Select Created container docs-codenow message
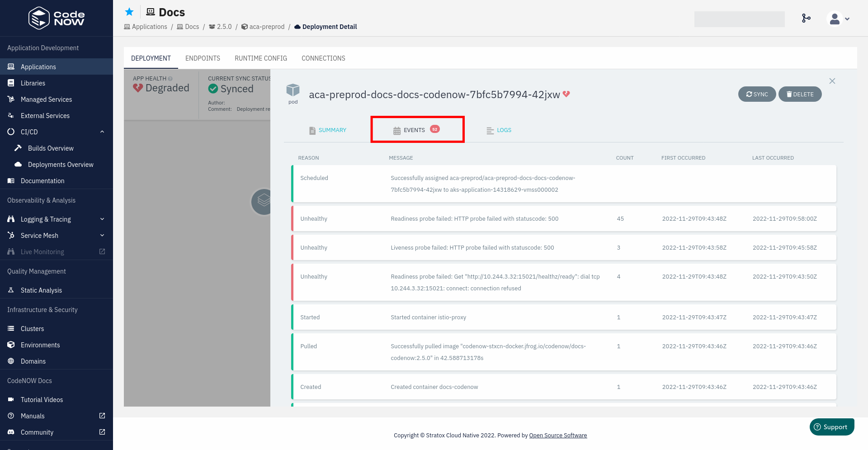Image resolution: width=868 pixels, height=450 pixels. click(434, 387)
